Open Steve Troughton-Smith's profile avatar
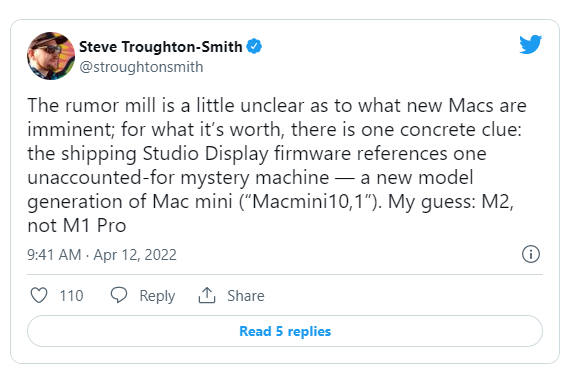571x372 pixels. point(51,56)
